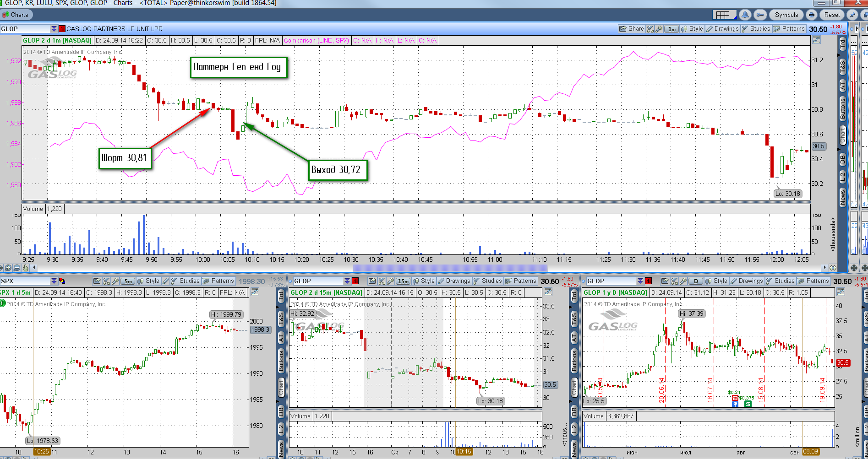Click the share icon in GLOP 15m chart toolbar
Viewport: 868px width, 459px height.
point(372,281)
